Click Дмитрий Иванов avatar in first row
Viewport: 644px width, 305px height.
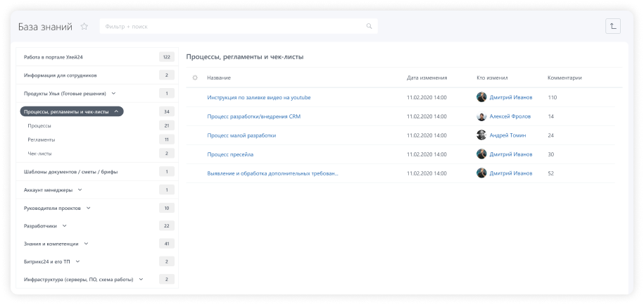tap(481, 97)
